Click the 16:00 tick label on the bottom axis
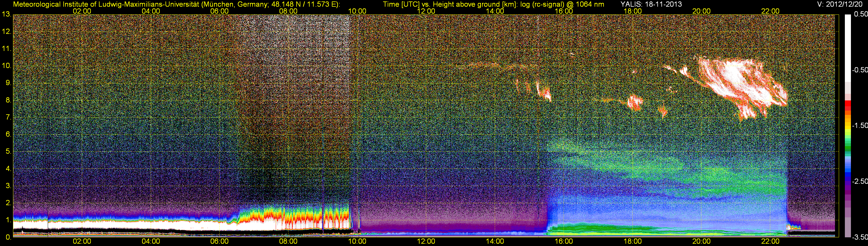The height and width of the screenshot is (246, 868). pos(564,241)
